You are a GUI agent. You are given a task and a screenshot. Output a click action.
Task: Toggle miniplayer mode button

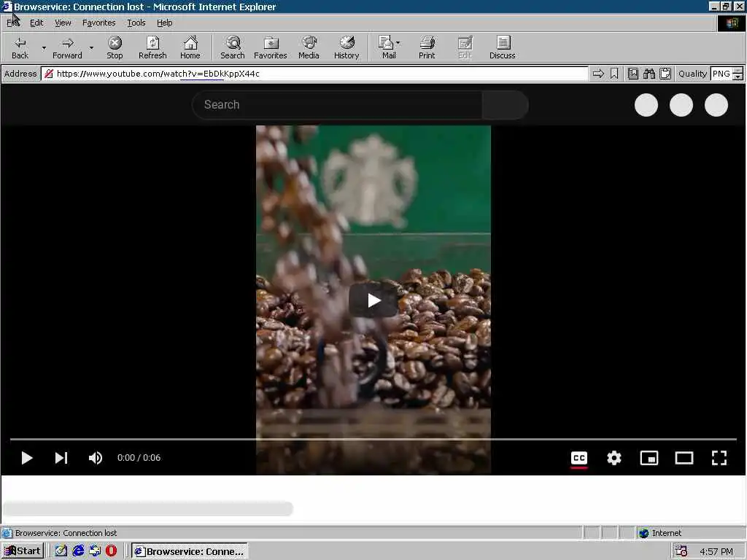649,458
